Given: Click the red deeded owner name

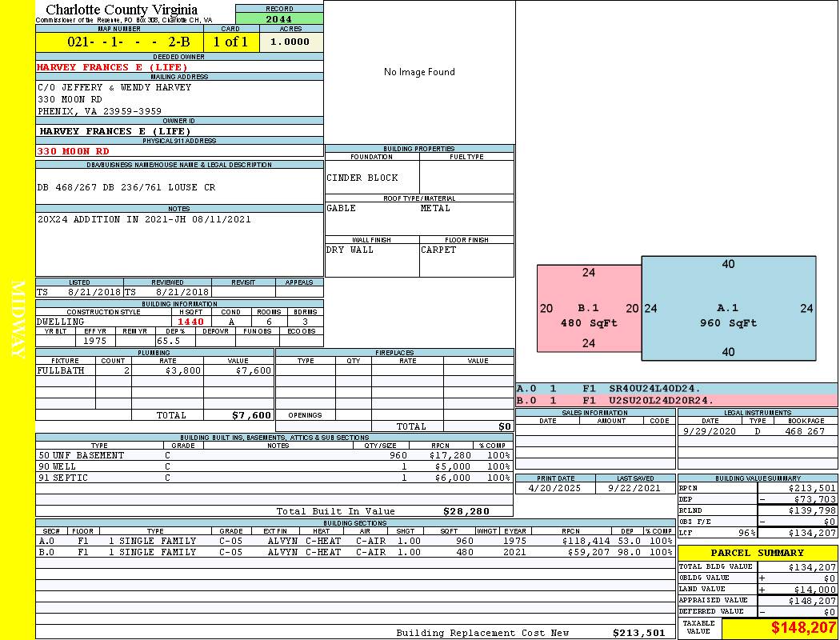Looking at the screenshot, I should click(112, 67).
